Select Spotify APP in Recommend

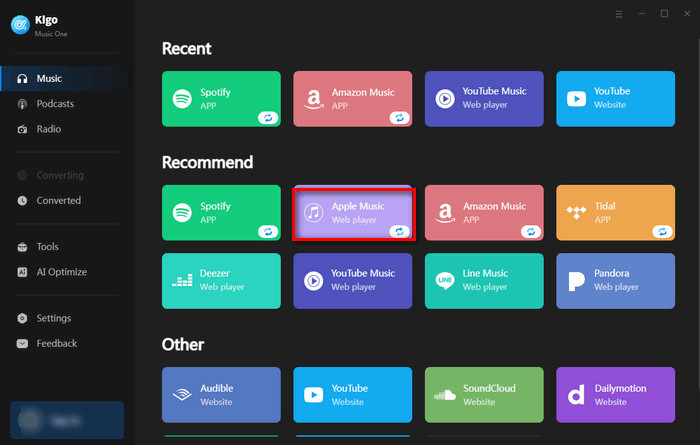[x=221, y=213]
